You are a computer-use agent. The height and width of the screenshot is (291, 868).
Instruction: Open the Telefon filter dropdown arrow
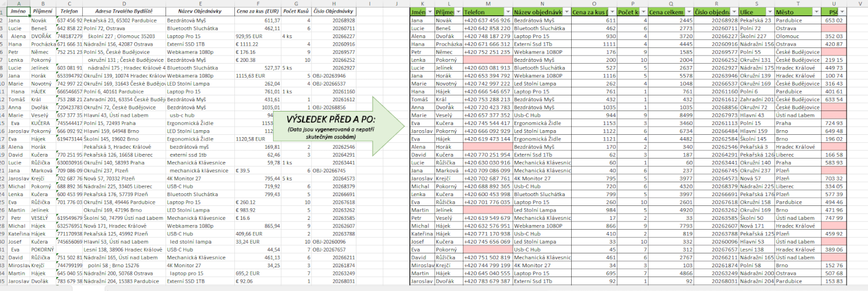tap(507, 12)
